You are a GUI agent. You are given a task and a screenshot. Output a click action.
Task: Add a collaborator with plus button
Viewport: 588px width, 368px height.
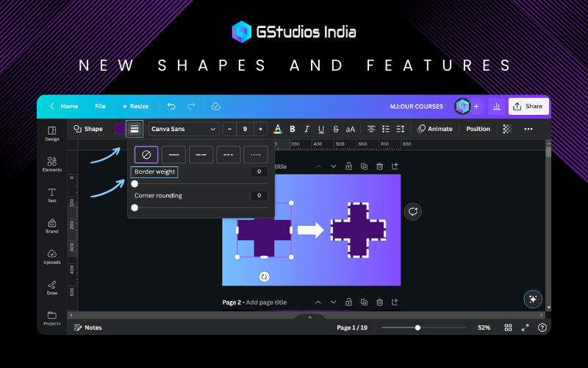pos(476,106)
